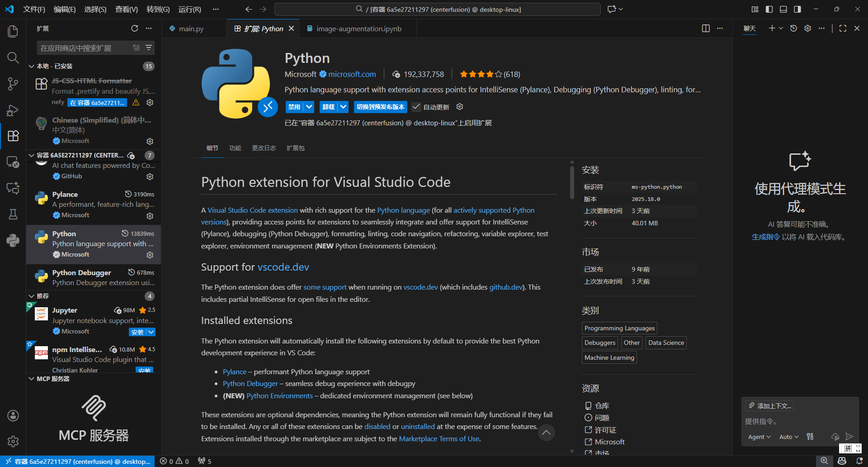This screenshot has width=868, height=467.
Task: Open the disable button dropdown arrow
Action: click(x=309, y=107)
